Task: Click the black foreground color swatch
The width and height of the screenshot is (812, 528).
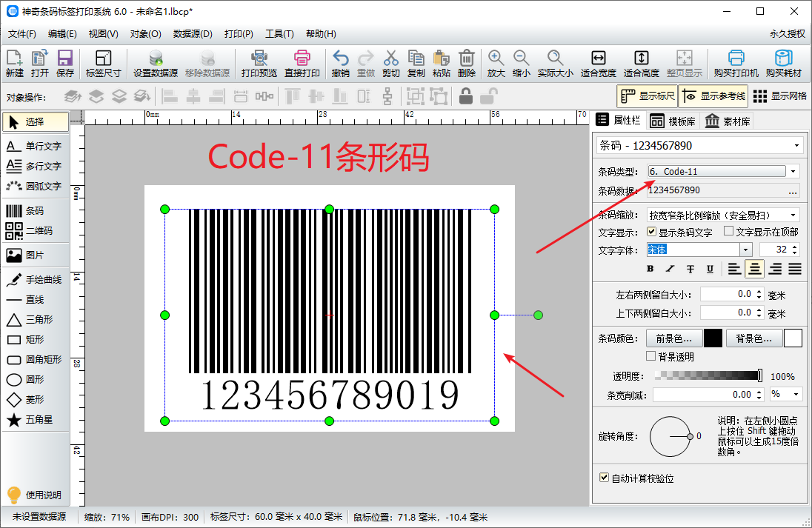Action: [x=713, y=338]
